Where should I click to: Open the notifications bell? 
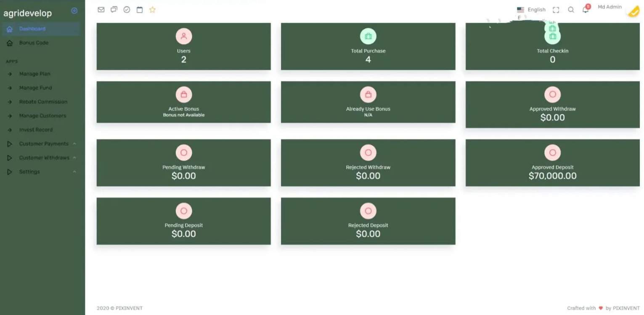[585, 10]
